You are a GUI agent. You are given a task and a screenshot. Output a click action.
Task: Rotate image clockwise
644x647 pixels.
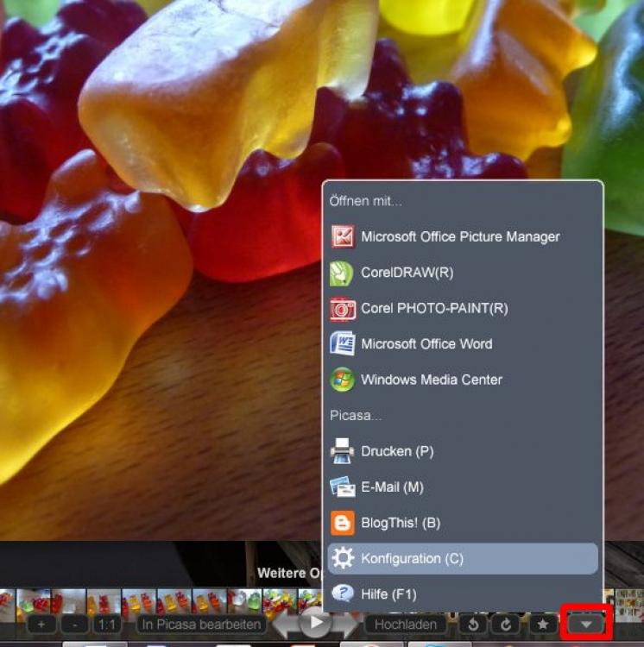tap(506, 624)
